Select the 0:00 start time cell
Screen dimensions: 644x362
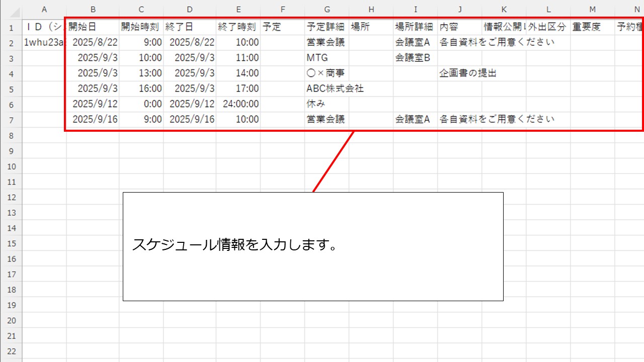pos(141,105)
